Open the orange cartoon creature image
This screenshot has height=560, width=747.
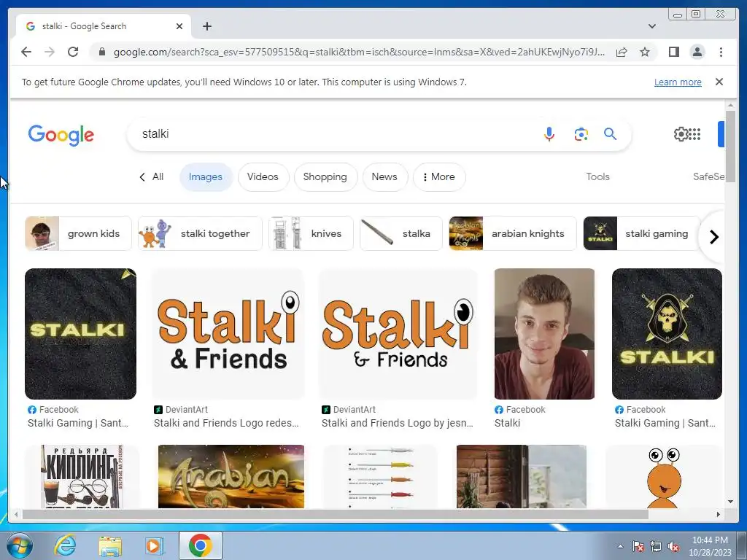(x=664, y=477)
